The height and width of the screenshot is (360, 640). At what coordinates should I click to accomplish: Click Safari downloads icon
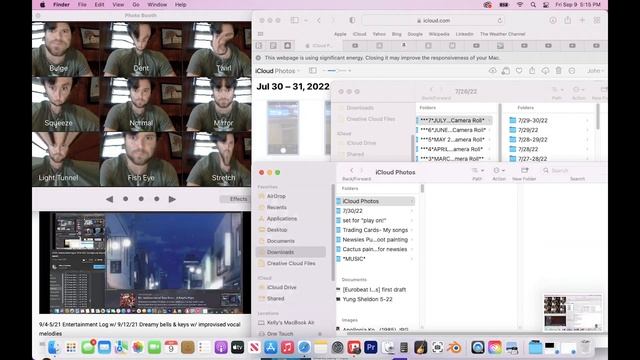coord(553,20)
